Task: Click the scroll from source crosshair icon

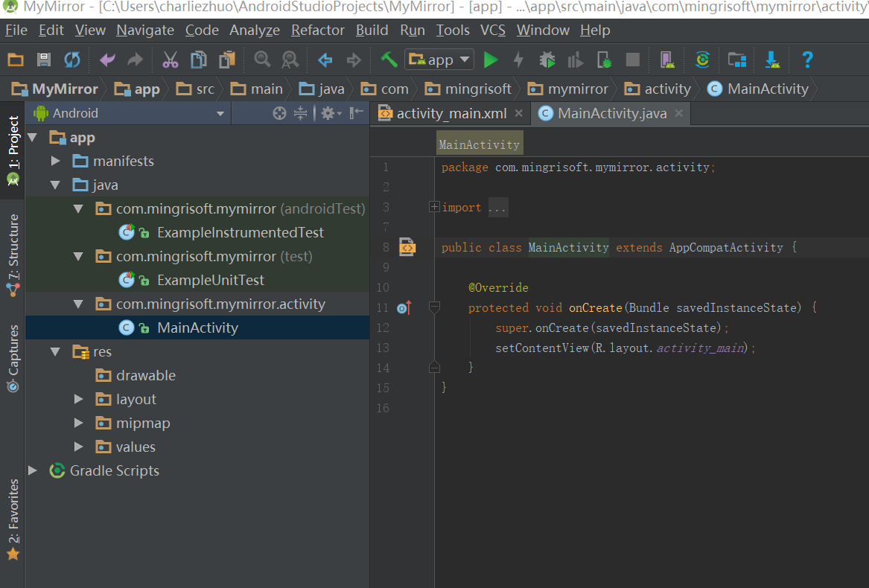Action: tap(279, 113)
